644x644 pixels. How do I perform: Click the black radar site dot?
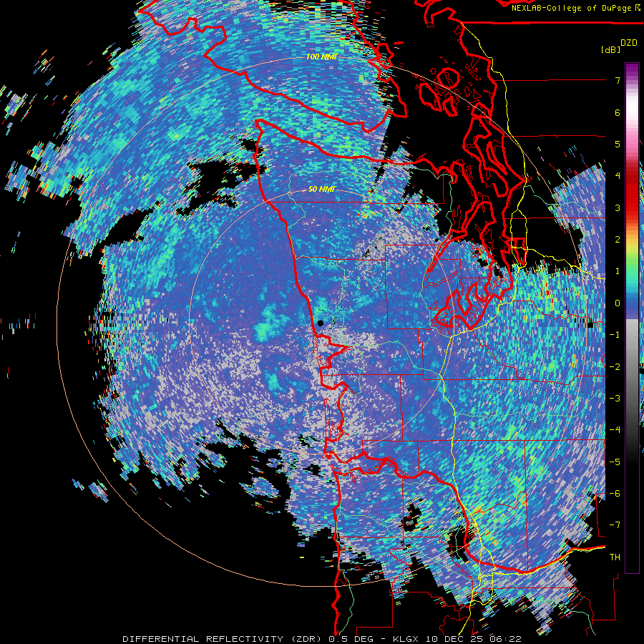coord(321,323)
